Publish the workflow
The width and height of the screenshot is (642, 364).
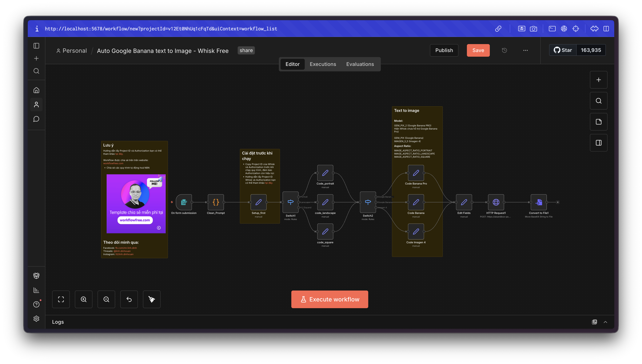tap(444, 50)
